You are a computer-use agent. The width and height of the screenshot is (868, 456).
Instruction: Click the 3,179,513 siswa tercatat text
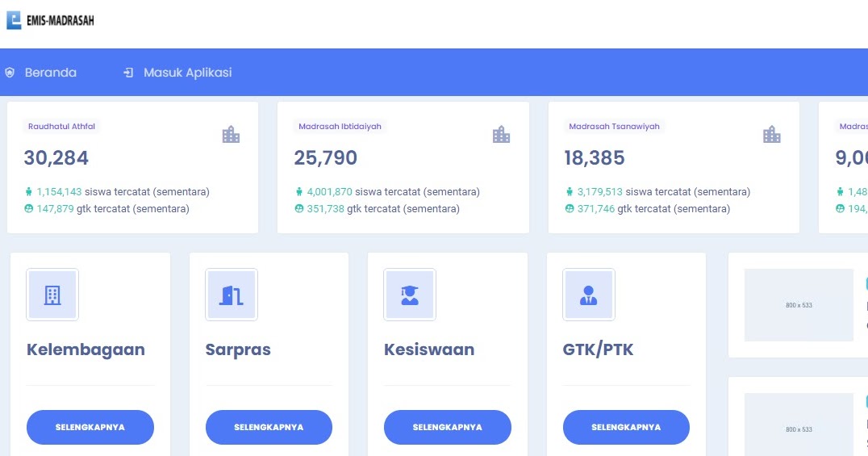coord(664,192)
